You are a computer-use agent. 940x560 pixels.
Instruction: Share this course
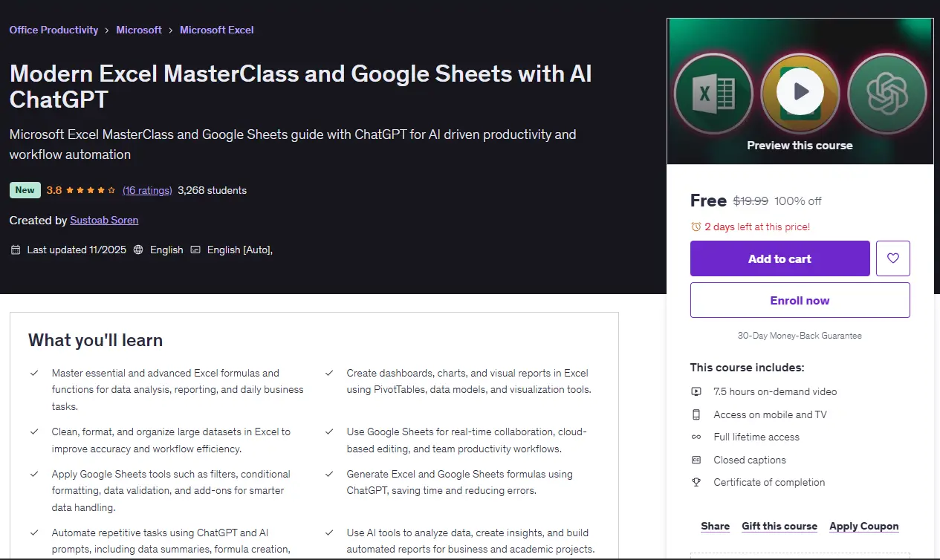tap(715, 526)
